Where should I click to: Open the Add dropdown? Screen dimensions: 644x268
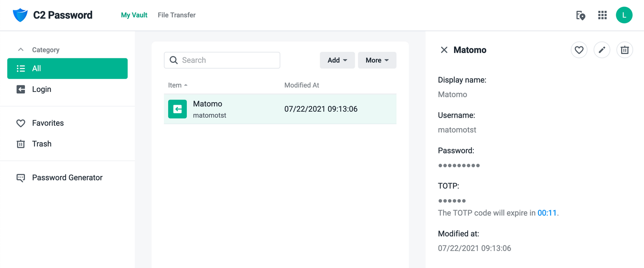tap(337, 60)
